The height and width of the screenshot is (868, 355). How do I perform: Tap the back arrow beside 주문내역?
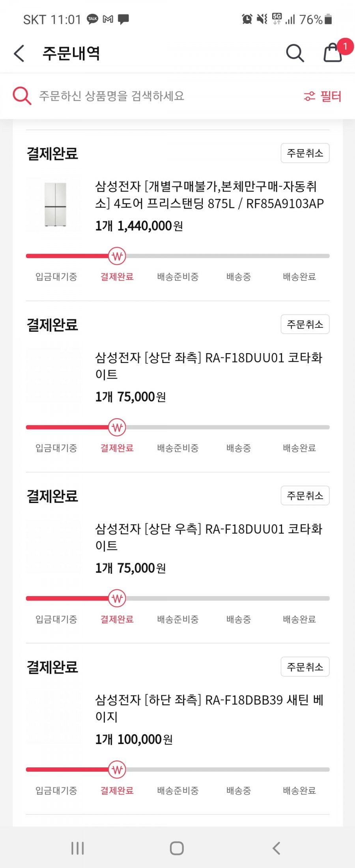tap(19, 53)
